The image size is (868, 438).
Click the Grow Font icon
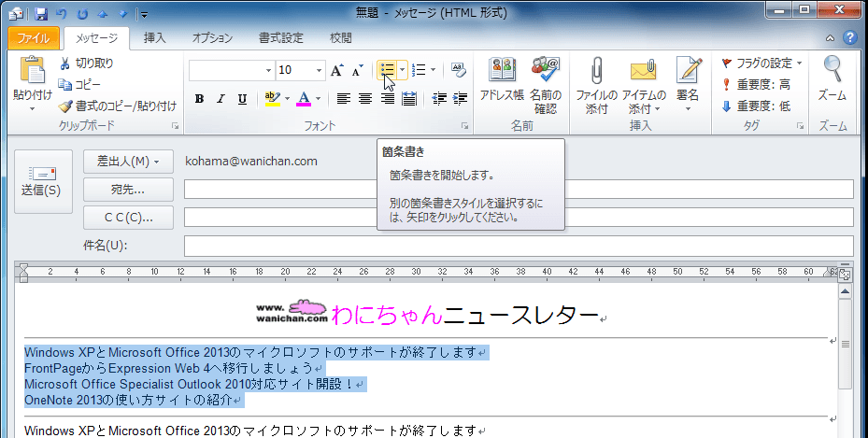click(x=336, y=70)
